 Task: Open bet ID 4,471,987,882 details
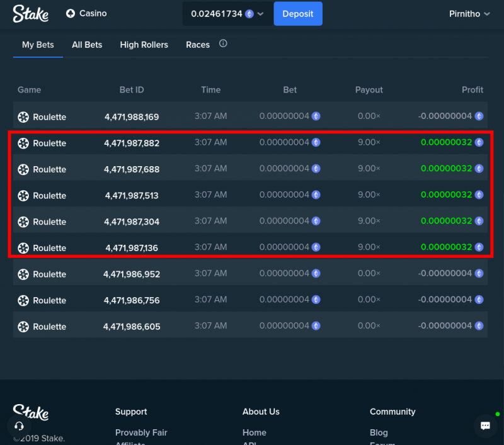pyautogui.click(x=132, y=144)
